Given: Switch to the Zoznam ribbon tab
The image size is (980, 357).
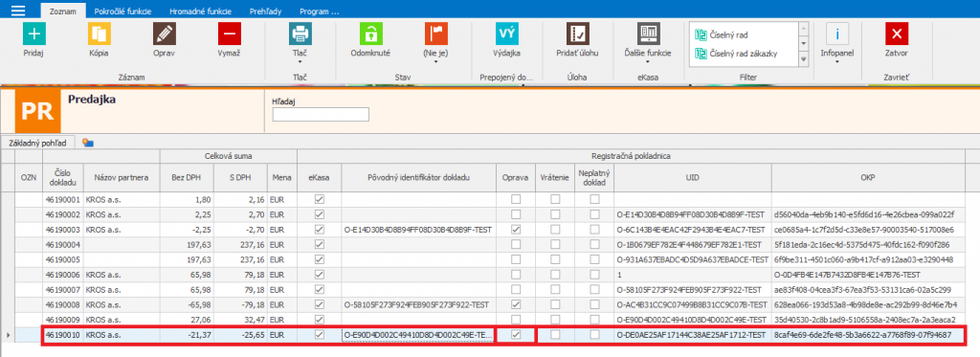Looking at the screenshot, I should point(62,11).
